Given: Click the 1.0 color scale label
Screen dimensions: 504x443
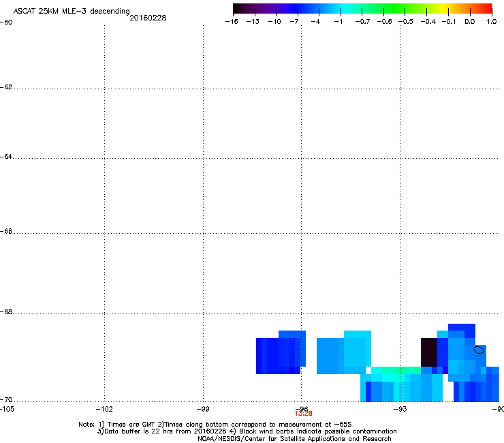Looking at the screenshot, I should pyautogui.click(x=492, y=22).
